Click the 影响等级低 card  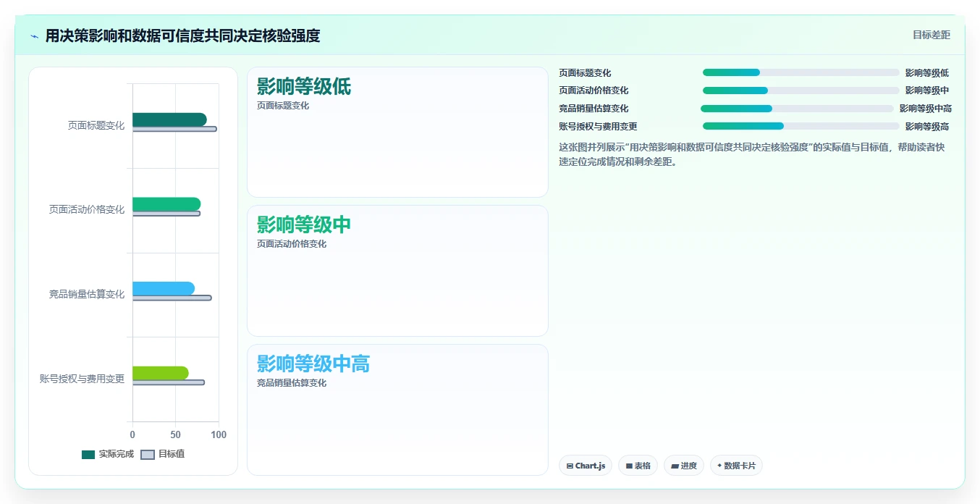(397, 132)
